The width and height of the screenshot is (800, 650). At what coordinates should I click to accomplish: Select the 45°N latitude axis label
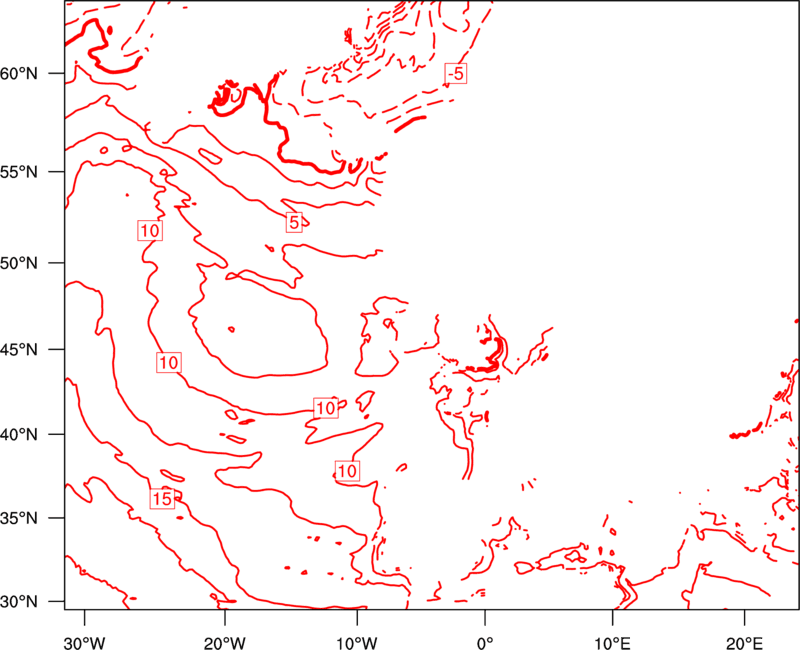tap(19, 349)
